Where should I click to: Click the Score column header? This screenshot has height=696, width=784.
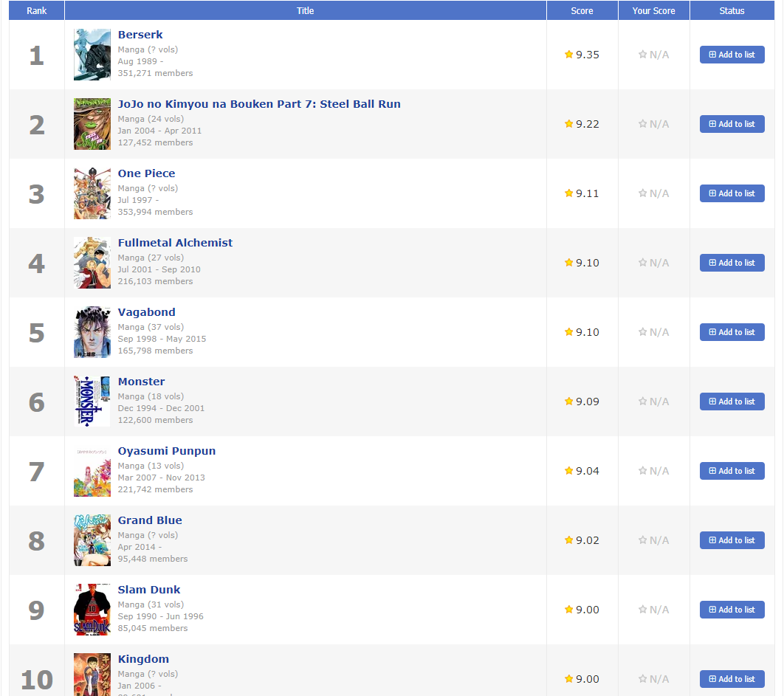(x=582, y=10)
